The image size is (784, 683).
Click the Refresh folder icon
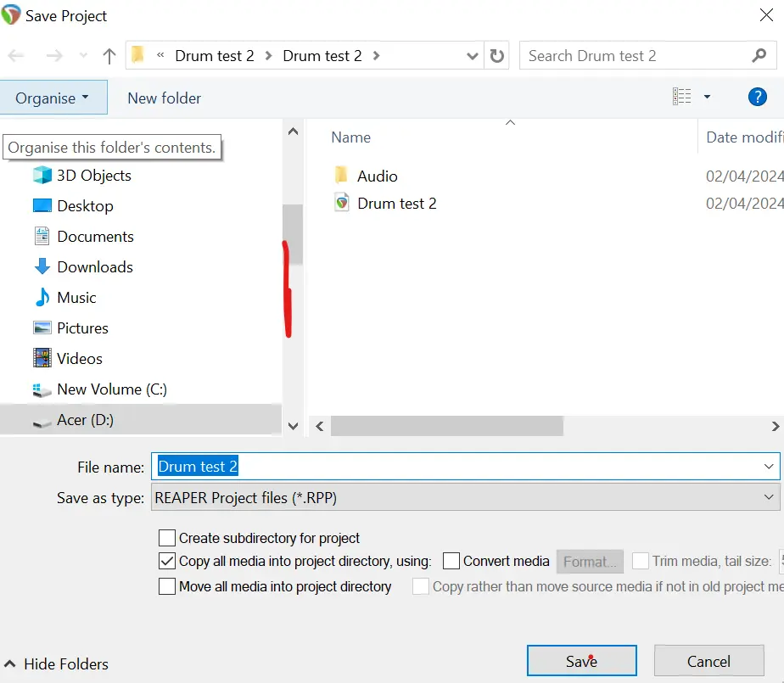pyautogui.click(x=497, y=56)
